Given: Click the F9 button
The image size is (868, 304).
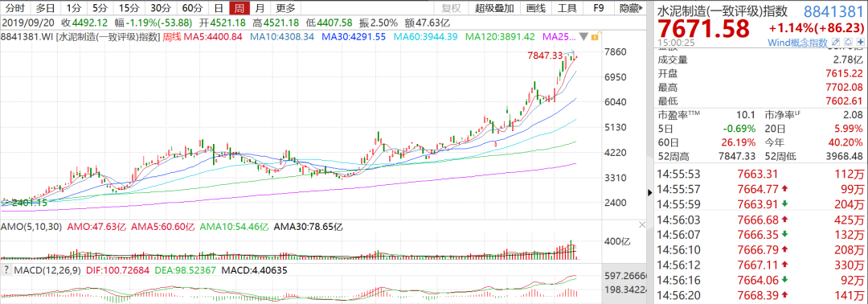Looking at the screenshot, I should (x=599, y=8).
